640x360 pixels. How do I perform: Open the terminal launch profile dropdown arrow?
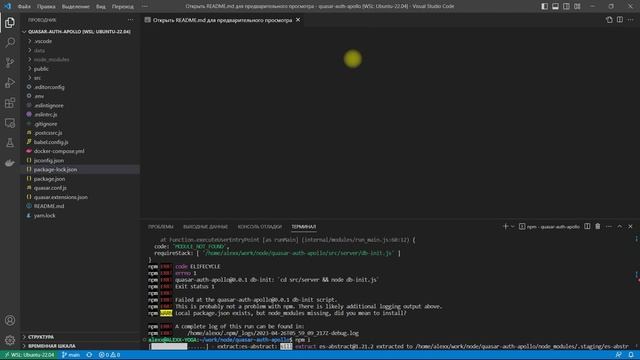click(x=513, y=227)
